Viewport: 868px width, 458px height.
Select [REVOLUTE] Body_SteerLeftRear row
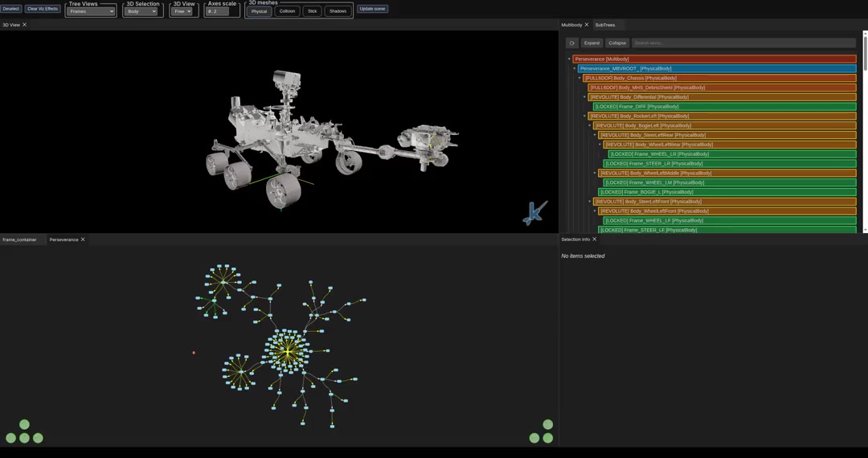[727, 135]
